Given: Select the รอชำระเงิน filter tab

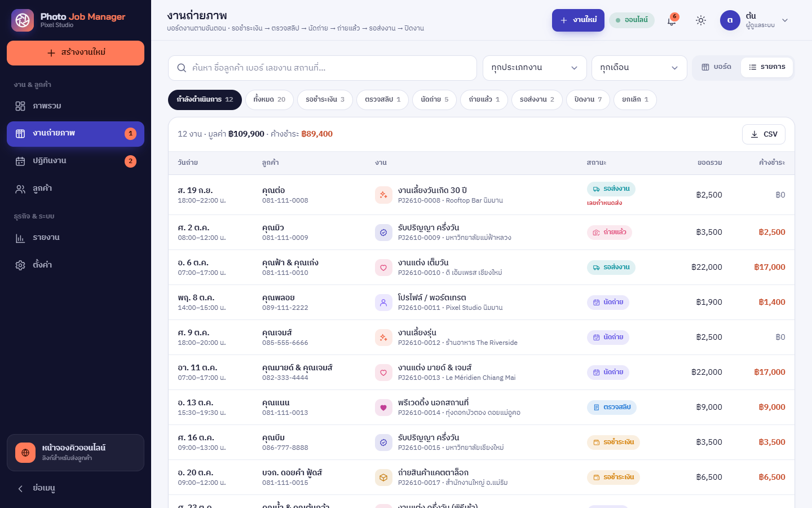Looking at the screenshot, I should (325, 100).
